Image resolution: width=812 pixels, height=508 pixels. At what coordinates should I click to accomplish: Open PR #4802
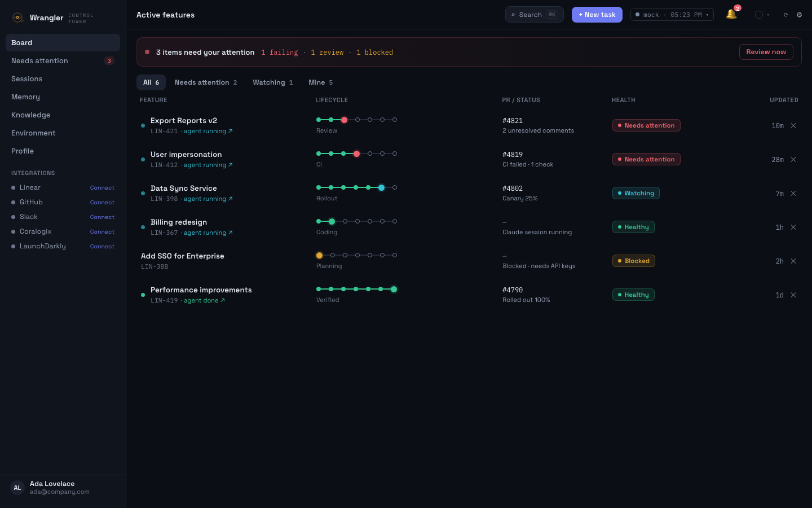(x=513, y=189)
